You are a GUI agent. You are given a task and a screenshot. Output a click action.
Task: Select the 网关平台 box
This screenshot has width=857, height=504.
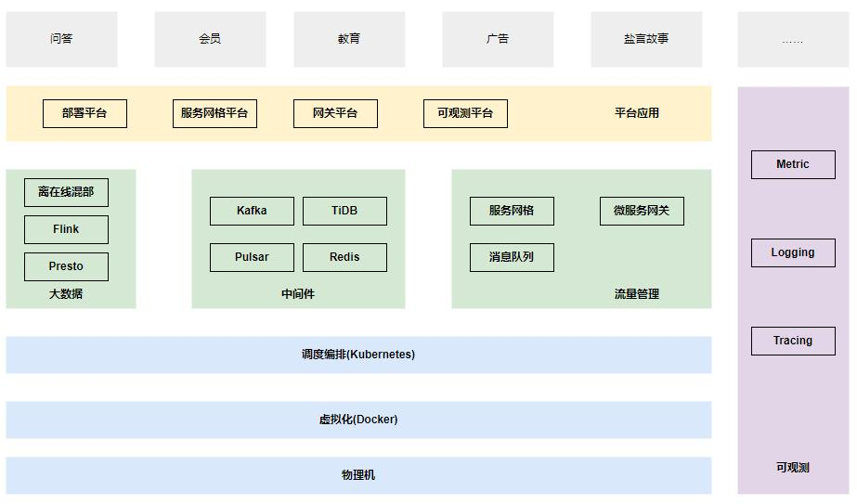(335, 113)
